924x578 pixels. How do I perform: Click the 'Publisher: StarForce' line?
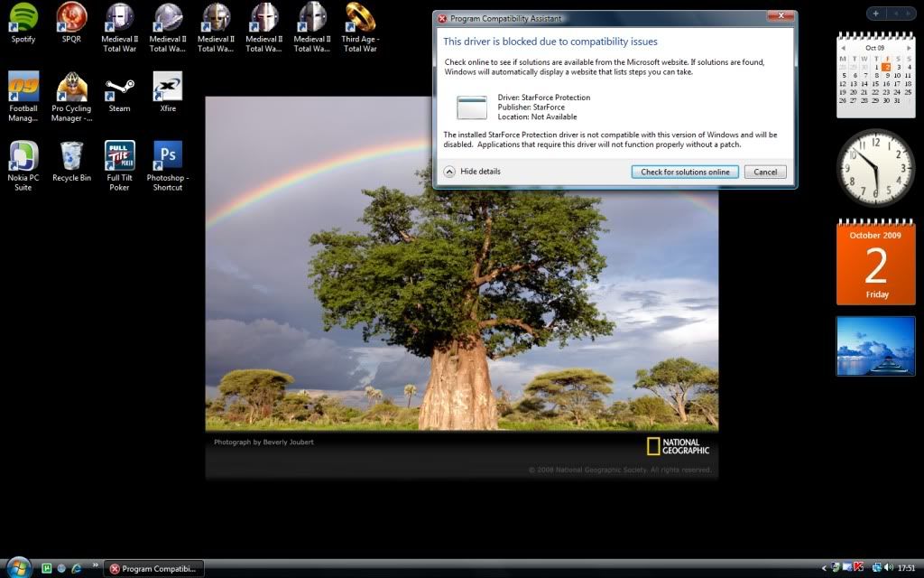[x=531, y=107]
